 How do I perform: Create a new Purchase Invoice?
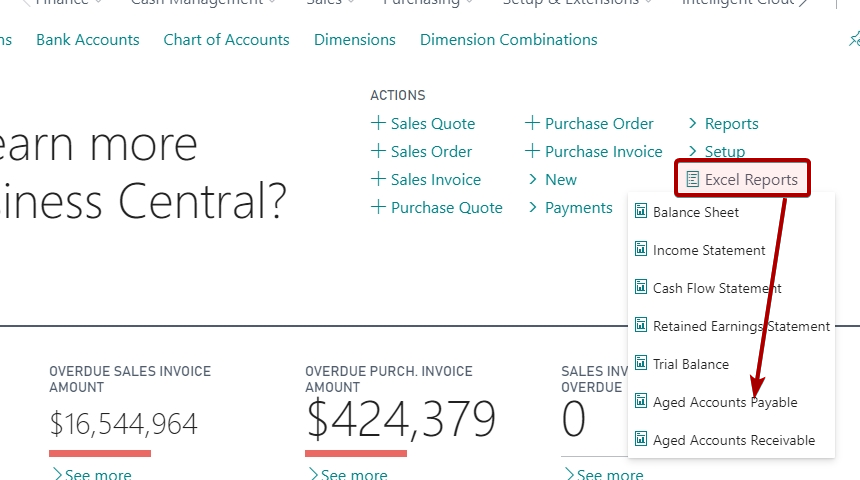(603, 151)
